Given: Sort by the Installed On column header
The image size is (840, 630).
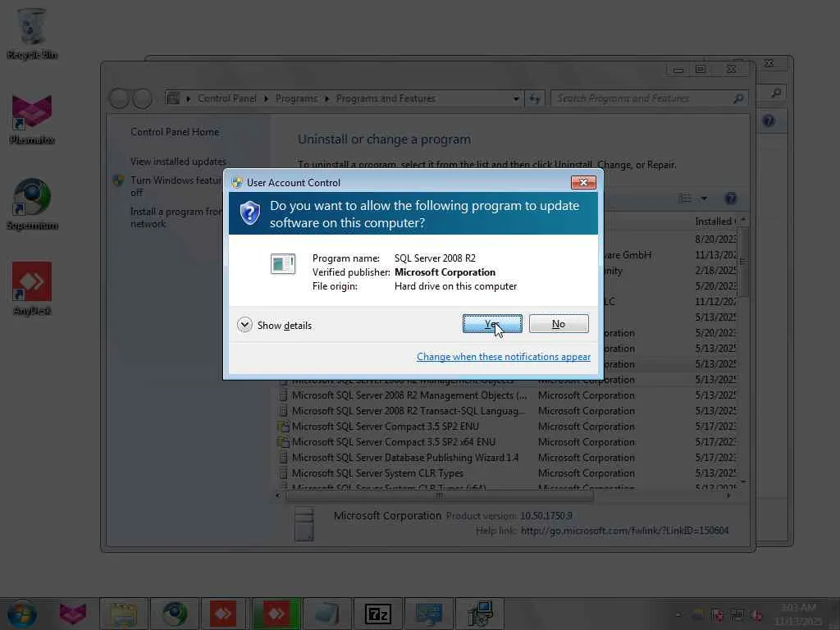Looking at the screenshot, I should tap(715, 221).
